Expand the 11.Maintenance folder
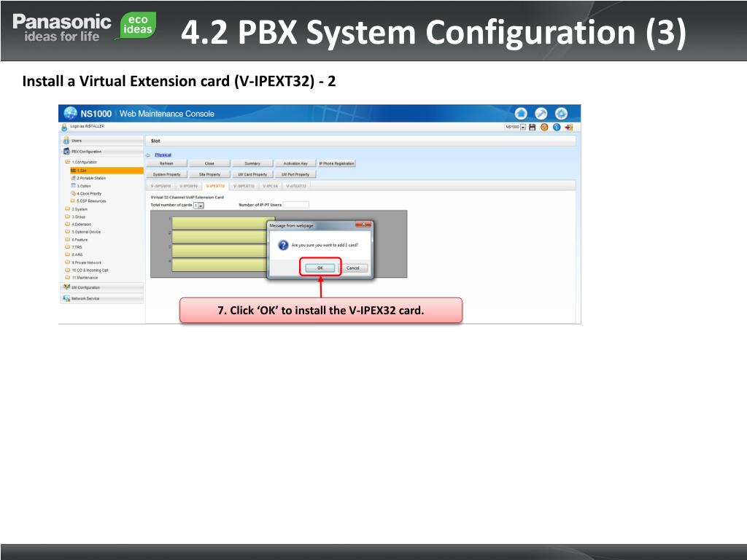This screenshot has height=560, width=747. tap(68, 277)
